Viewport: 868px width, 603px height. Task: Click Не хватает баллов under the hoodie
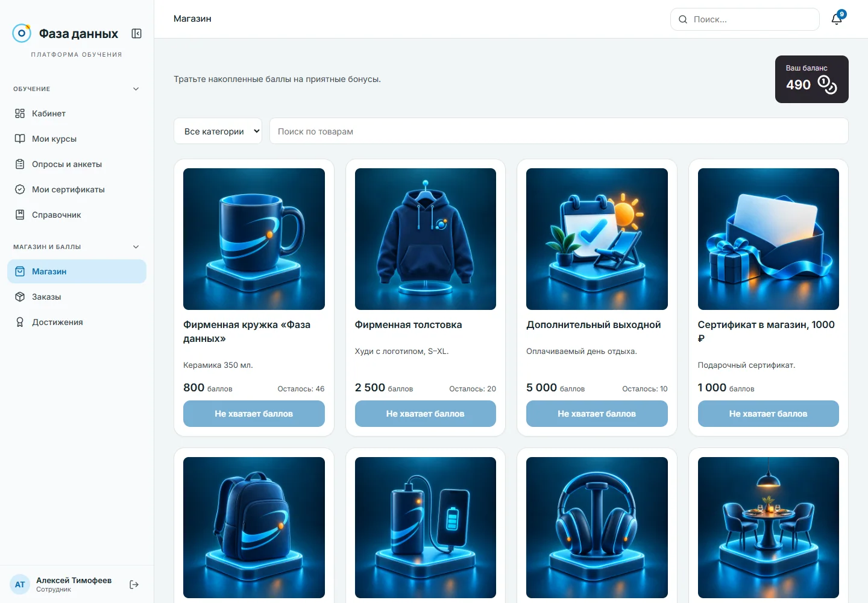[426, 414]
